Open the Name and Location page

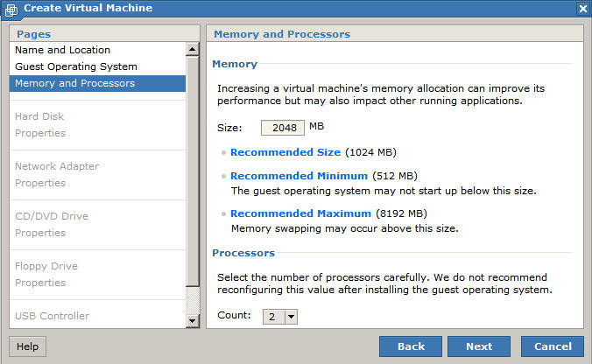pyautogui.click(x=97, y=50)
